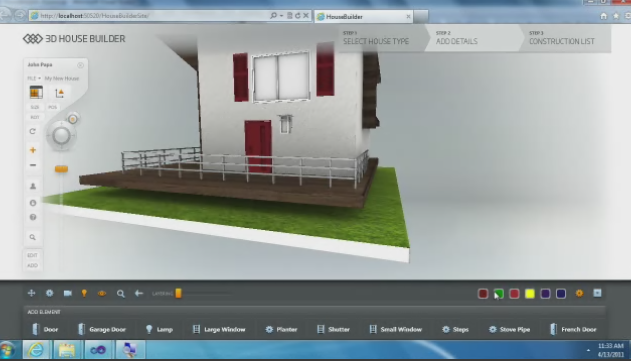Open the Windows Start button
This screenshot has height=361, width=631.
(x=8, y=350)
